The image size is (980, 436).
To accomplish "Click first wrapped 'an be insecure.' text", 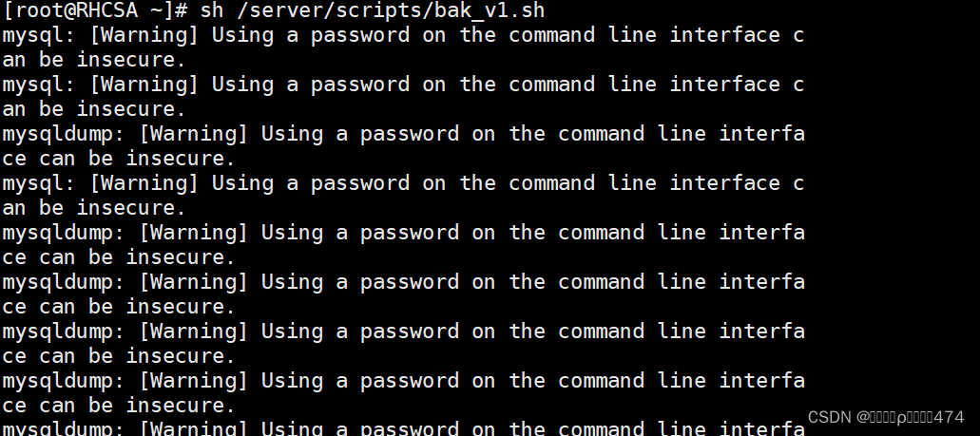I will (x=94, y=60).
